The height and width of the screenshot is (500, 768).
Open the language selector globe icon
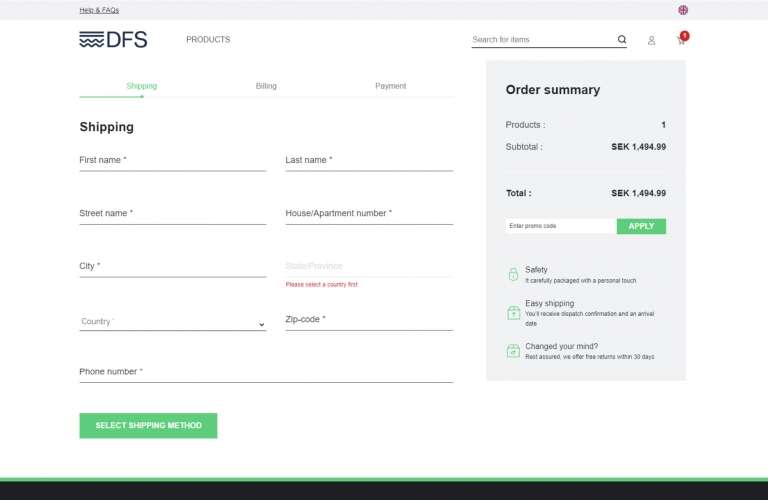coord(683,10)
